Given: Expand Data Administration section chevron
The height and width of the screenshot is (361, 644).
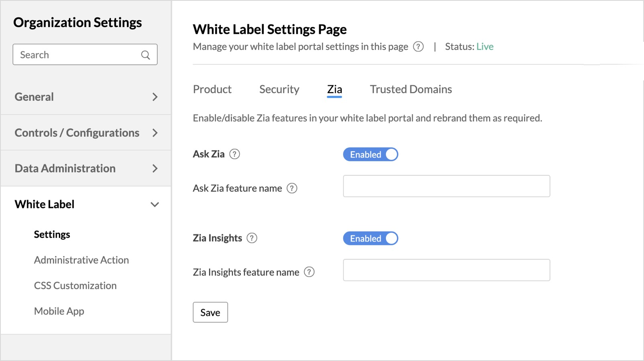Looking at the screenshot, I should click(155, 168).
